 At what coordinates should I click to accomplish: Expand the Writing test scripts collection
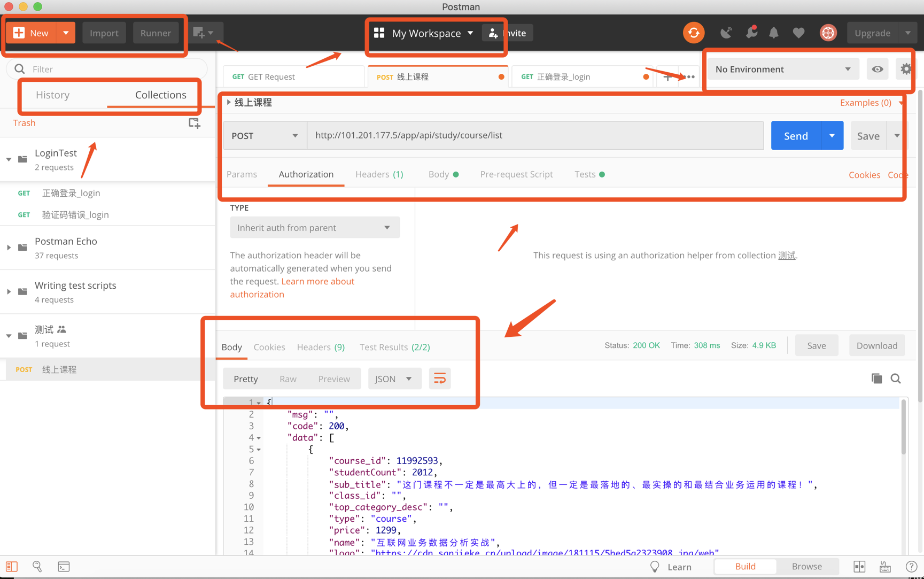click(x=9, y=292)
